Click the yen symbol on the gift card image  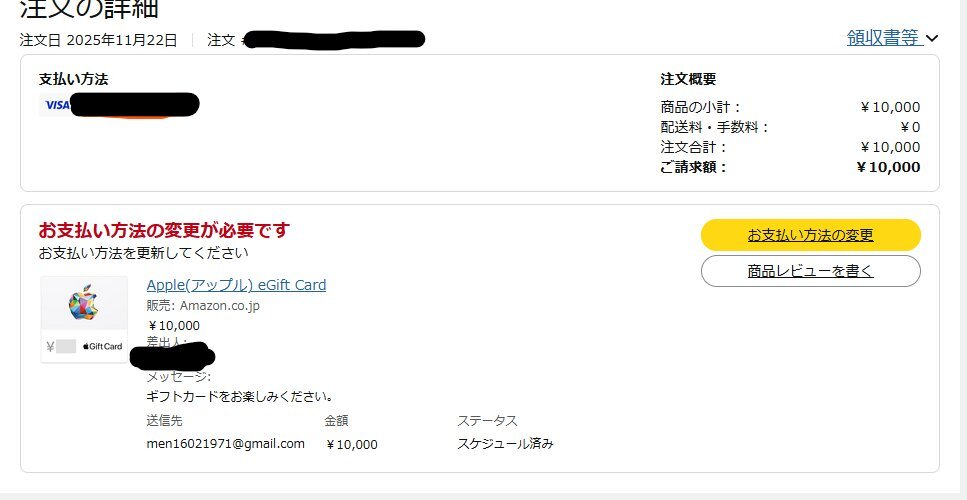coord(50,346)
